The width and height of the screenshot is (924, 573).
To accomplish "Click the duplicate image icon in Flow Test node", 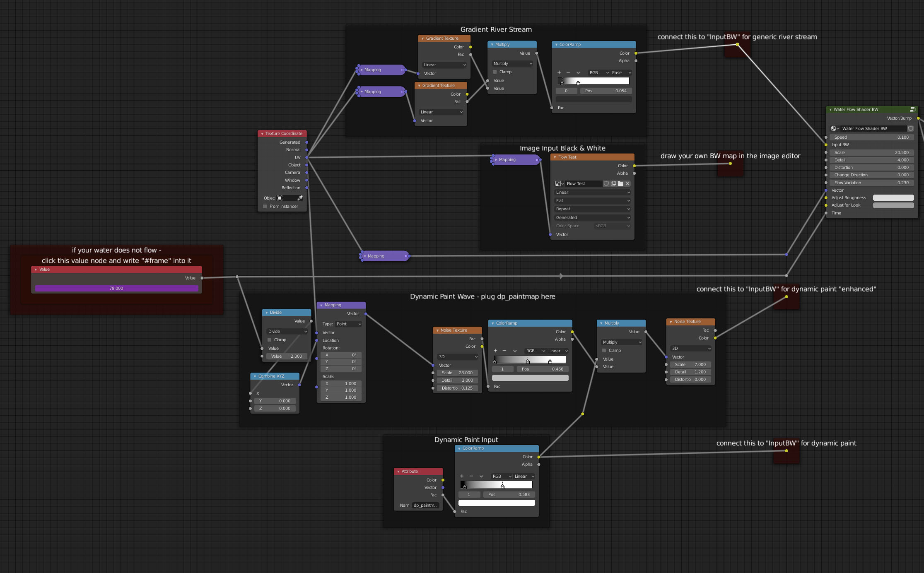I will click(613, 184).
